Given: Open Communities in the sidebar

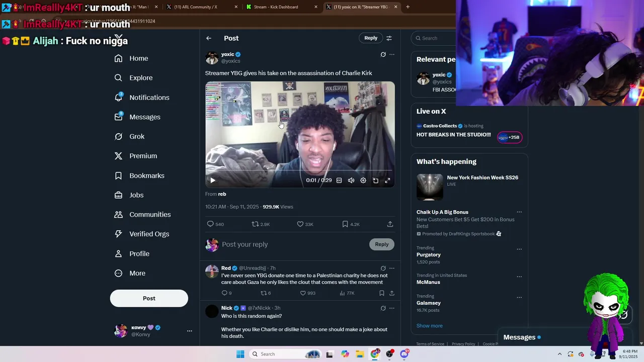Looking at the screenshot, I should click(142, 215).
